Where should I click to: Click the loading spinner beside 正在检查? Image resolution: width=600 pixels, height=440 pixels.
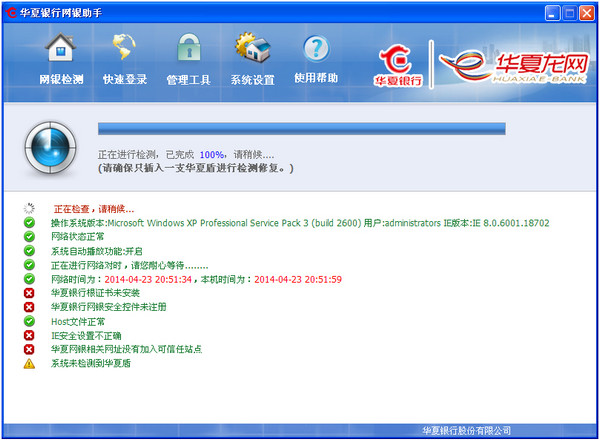click(29, 208)
